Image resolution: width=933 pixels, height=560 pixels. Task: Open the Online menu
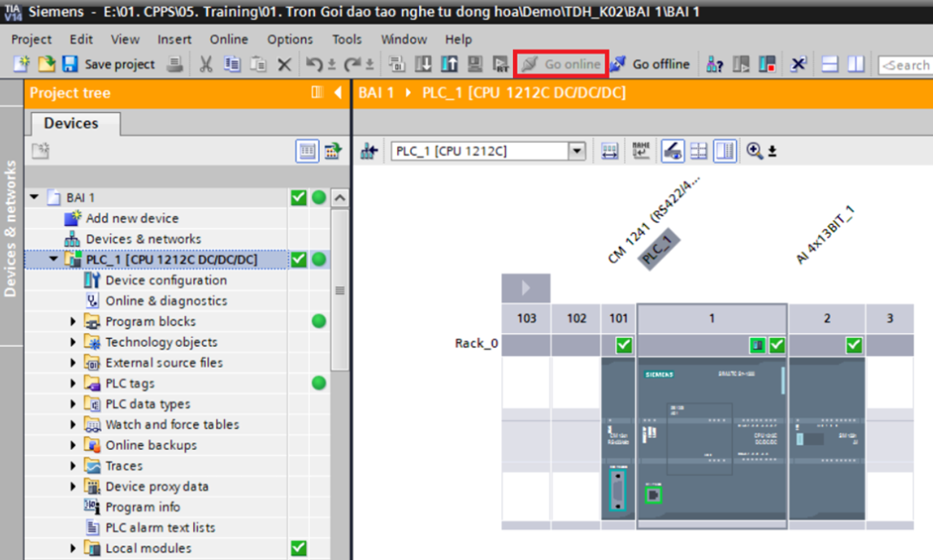point(229,39)
